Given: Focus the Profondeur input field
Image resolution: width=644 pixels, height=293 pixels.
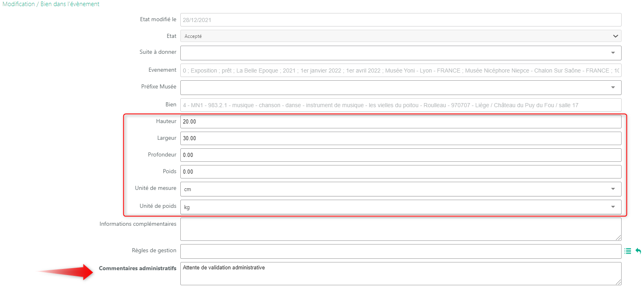Looking at the screenshot, I should tap(401, 155).
